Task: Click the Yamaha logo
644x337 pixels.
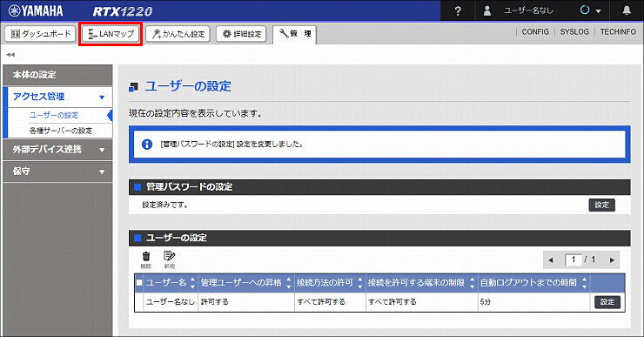Action: click(x=36, y=10)
